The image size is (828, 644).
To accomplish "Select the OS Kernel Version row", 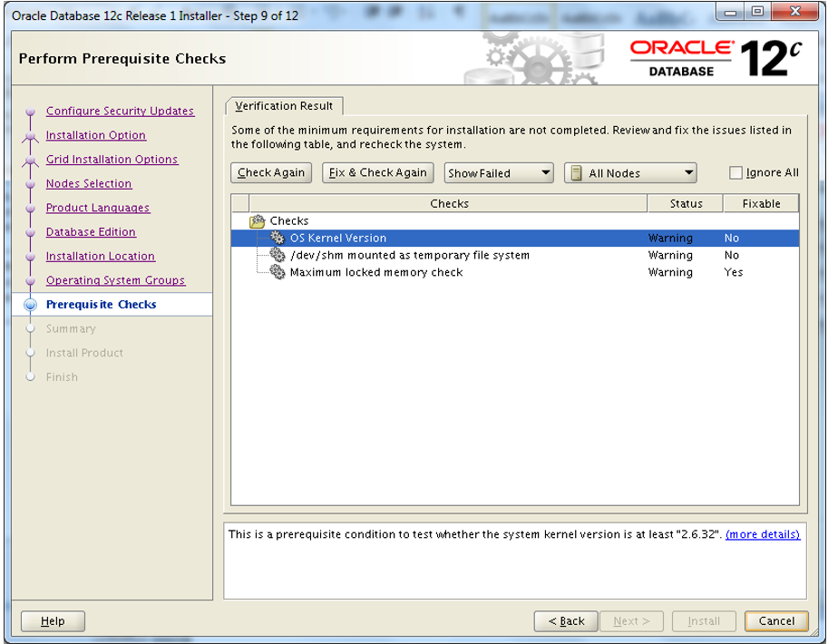I will 515,238.
